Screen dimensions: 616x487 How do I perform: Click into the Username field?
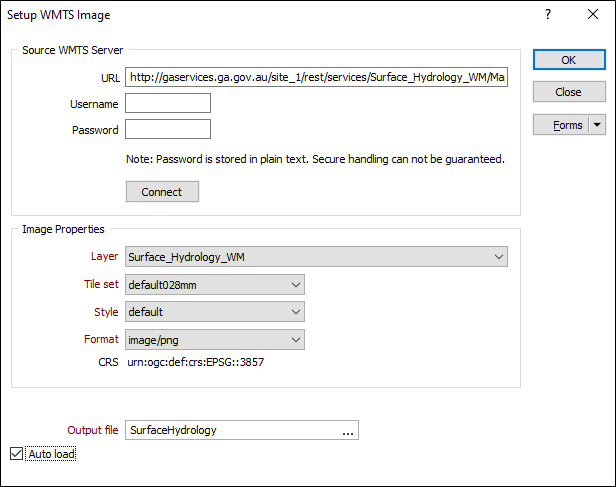(168, 103)
